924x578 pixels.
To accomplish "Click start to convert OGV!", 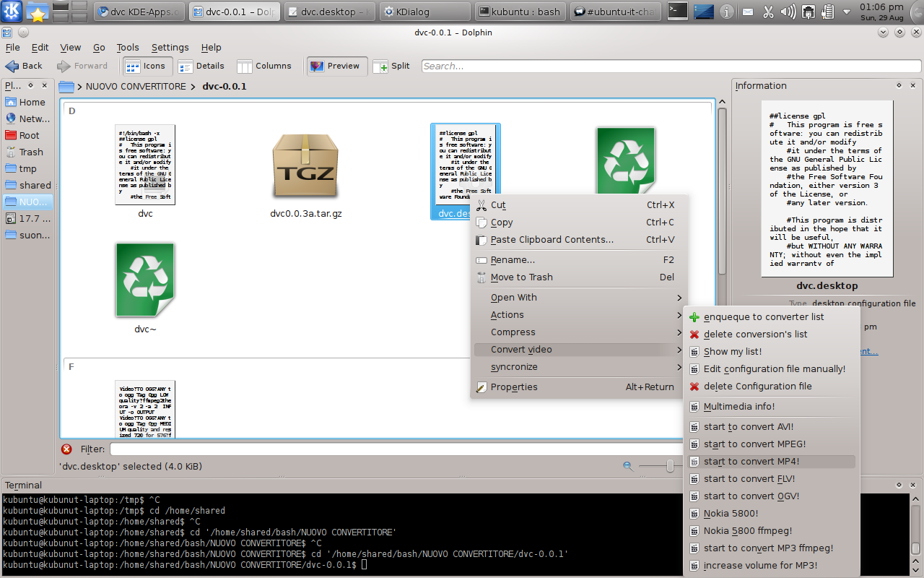I will click(x=771, y=496).
